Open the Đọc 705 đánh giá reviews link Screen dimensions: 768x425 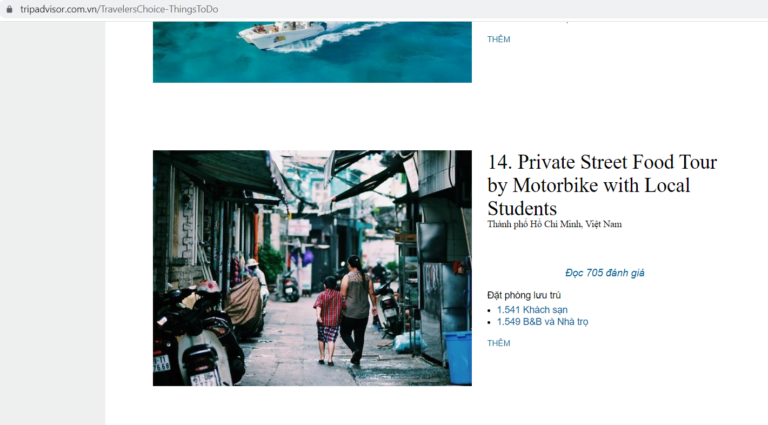pos(604,273)
